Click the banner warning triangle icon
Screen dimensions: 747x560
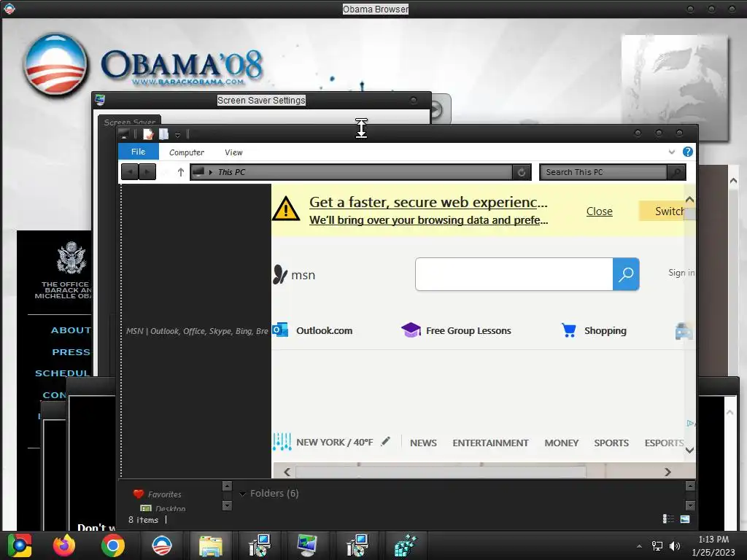[x=286, y=209]
